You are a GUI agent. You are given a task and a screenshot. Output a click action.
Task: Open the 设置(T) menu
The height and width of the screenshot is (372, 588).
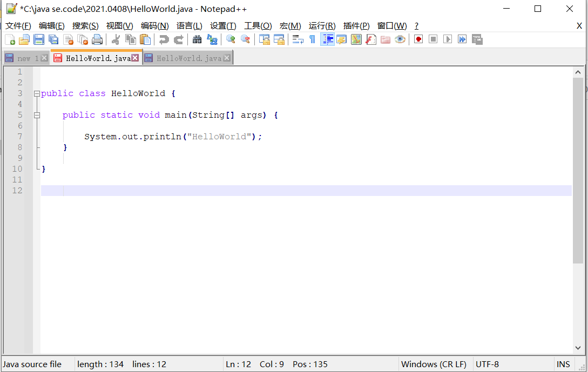tap(223, 26)
